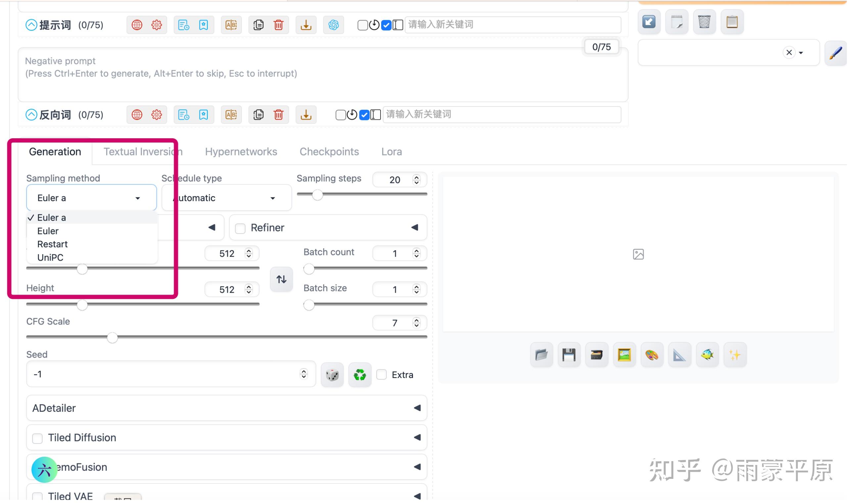The width and height of the screenshot is (855, 504).
Task: Switch to the Checkpoints tab
Action: [x=329, y=151]
